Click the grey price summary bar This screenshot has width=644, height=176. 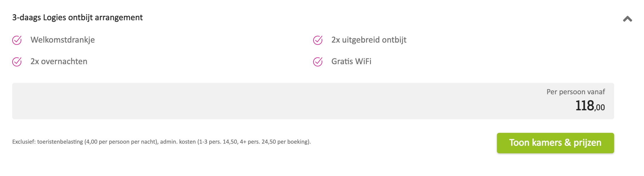pos(313,101)
